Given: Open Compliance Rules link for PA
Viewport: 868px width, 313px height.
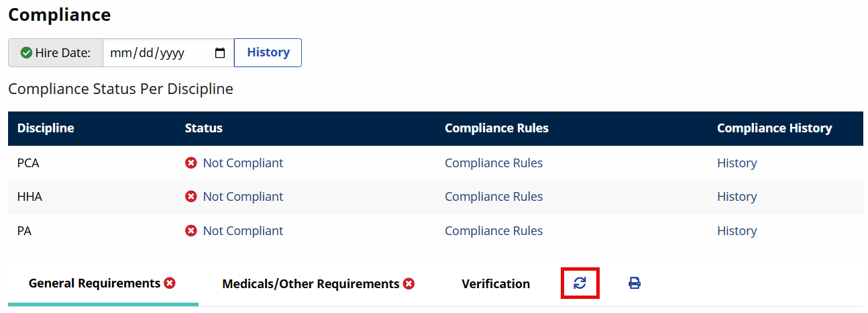Looking at the screenshot, I should click(494, 231).
